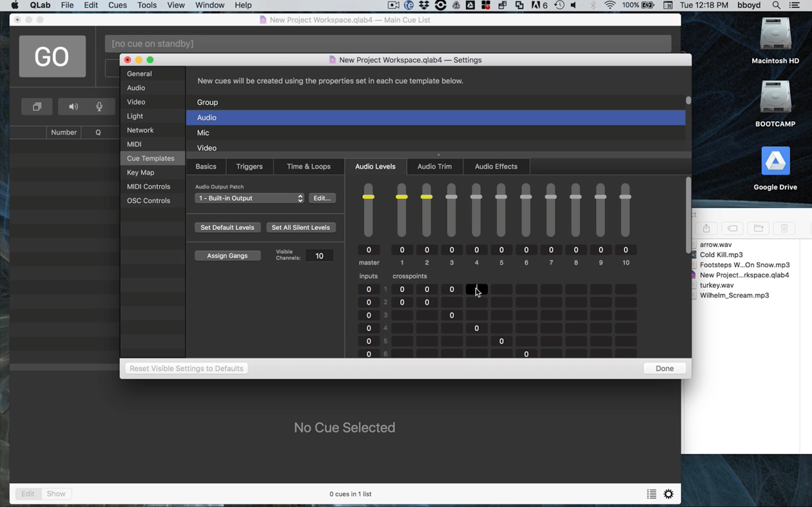Click the group cue copy icon in toolbar
The height and width of the screenshot is (507, 812).
click(x=37, y=107)
